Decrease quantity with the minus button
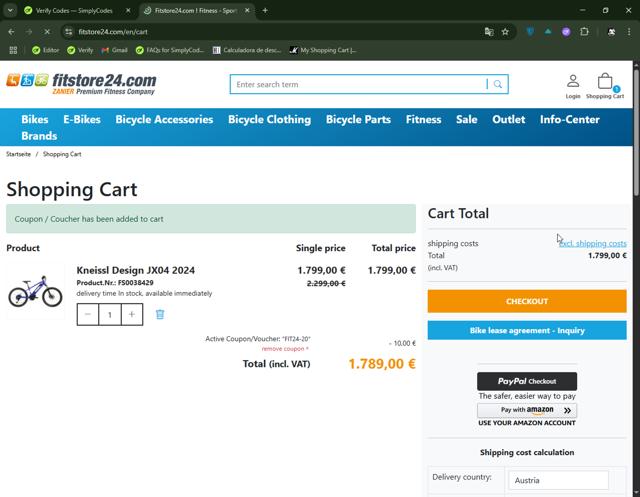The image size is (640, 497). click(x=88, y=314)
